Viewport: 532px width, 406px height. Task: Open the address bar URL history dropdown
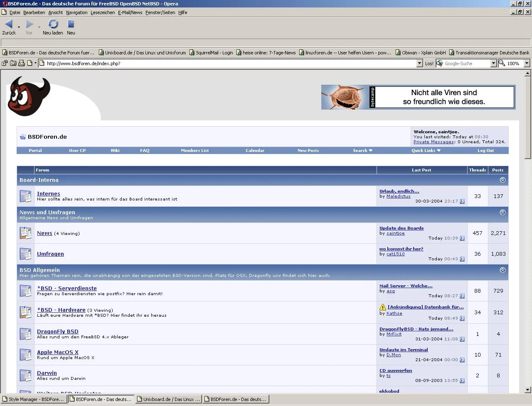coord(419,64)
